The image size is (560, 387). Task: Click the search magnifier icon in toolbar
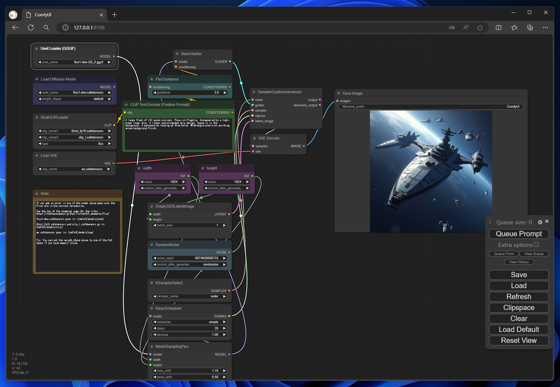(46, 27)
